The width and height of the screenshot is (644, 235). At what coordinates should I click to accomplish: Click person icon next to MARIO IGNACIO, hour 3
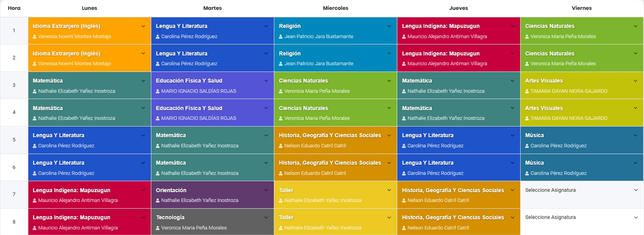click(158, 91)
